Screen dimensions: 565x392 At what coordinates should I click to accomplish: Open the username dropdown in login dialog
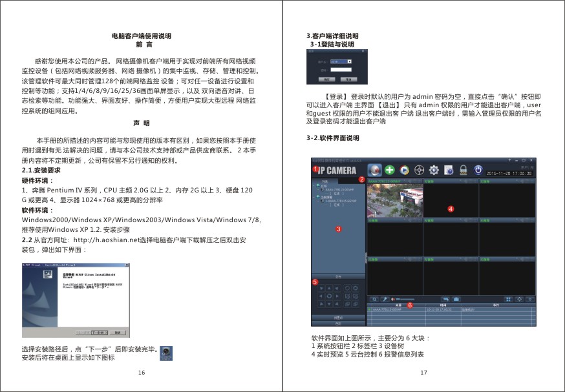point(341,61)
